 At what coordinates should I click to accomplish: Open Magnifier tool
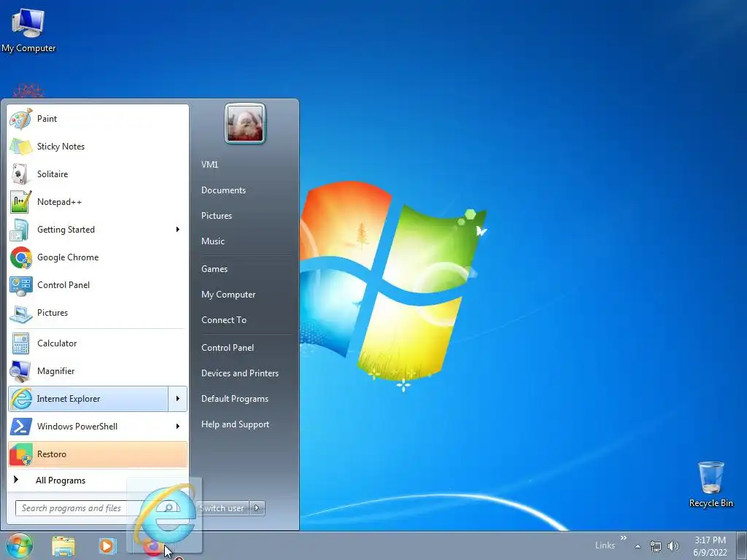tap(98, 371)
